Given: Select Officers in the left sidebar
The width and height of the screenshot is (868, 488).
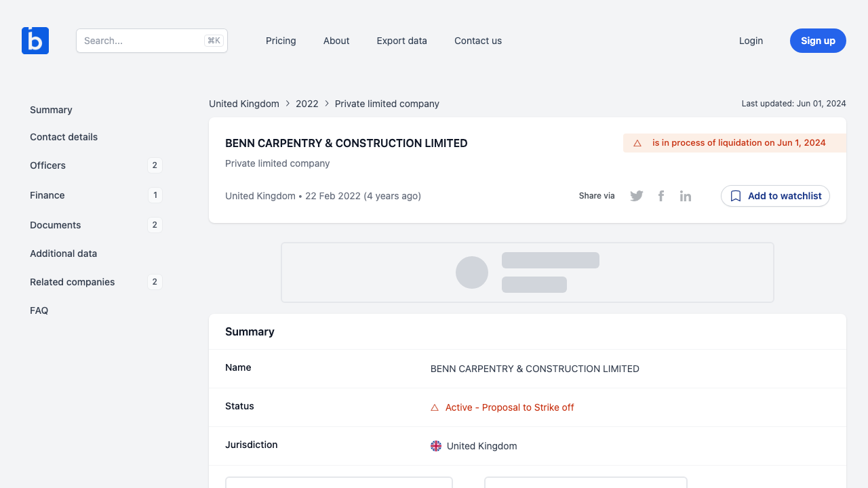Looking at the screenshot, I should click(47, 165).
